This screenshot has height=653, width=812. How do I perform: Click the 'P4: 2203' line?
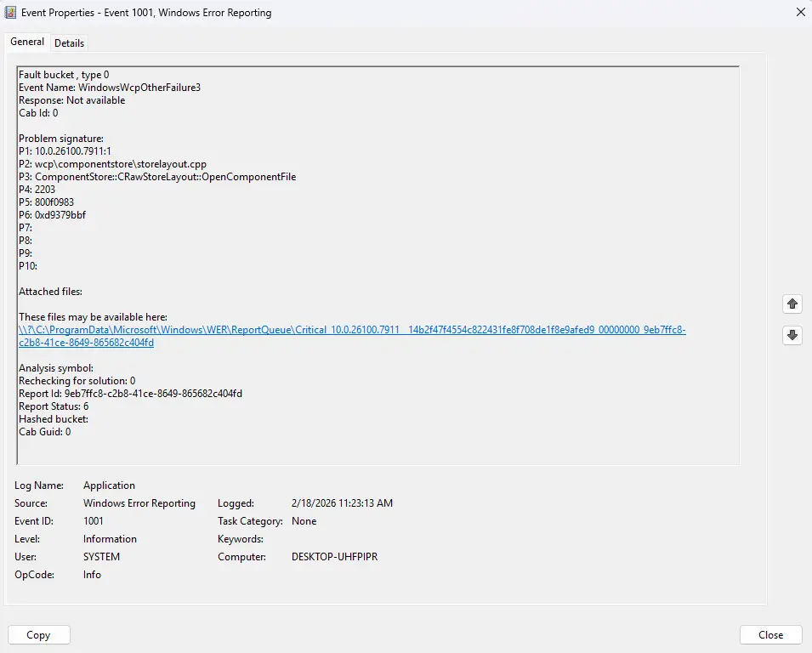(x=37, y=190)
